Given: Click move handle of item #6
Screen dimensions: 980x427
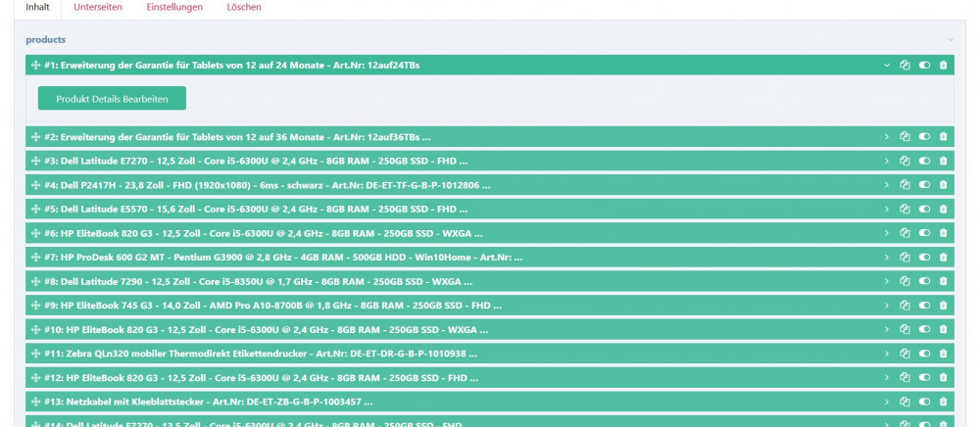Looking at the screenshot, I should (x=35, y=233).
